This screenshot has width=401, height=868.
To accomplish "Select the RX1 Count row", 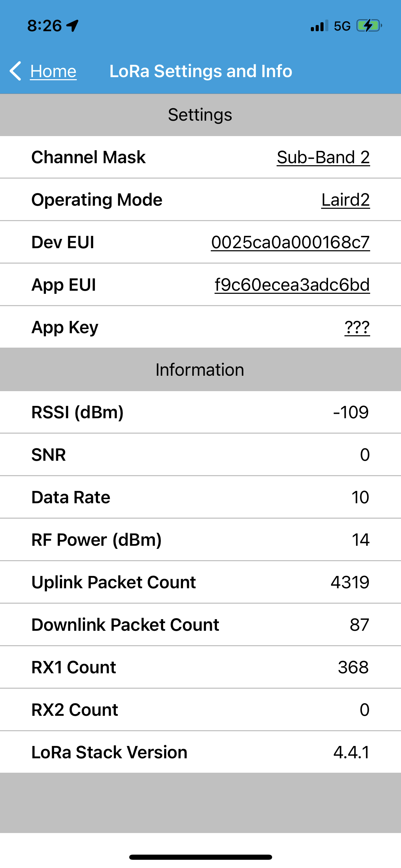I will (x=200, y=667).
